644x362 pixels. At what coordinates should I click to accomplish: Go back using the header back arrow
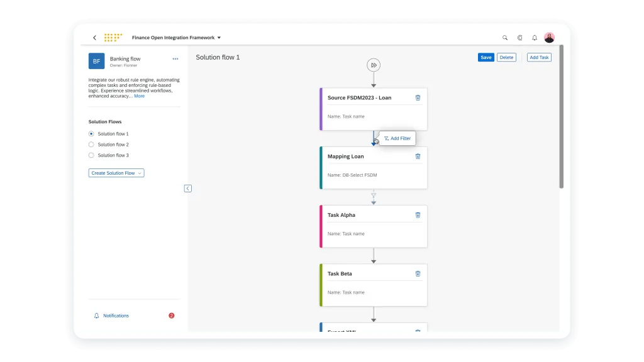coord(94,38)
